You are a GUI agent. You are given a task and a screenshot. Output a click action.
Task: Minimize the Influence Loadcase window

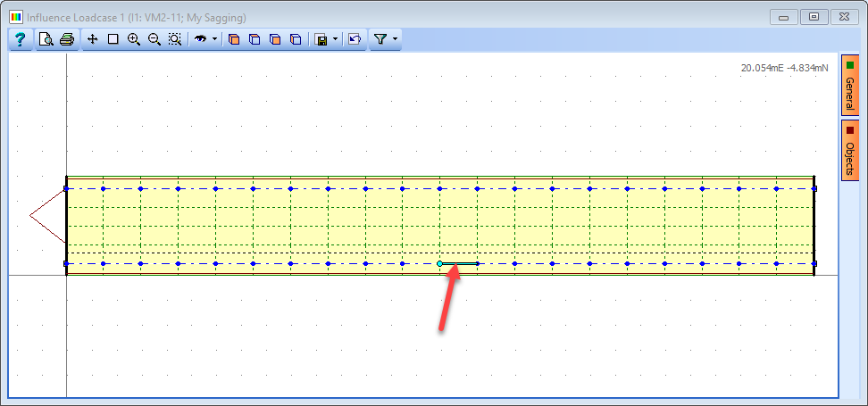(784, 17)
